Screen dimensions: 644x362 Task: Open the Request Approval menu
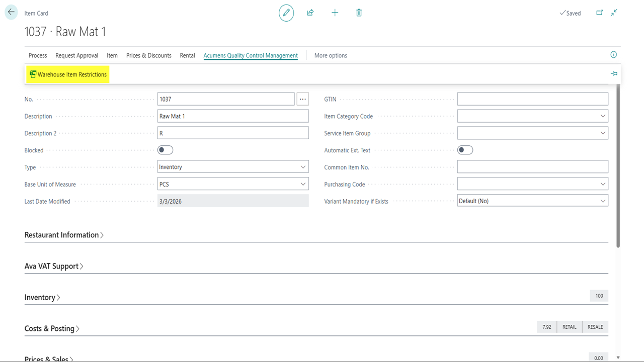[77, 55]
